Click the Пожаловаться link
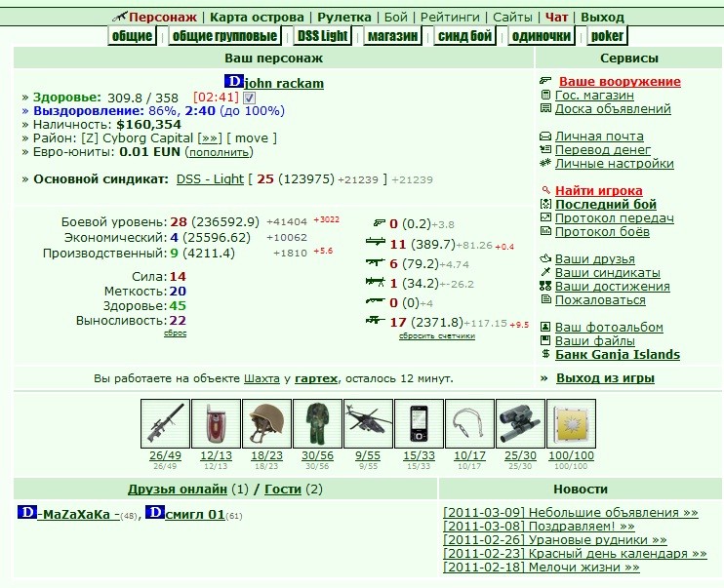724x588 pixels. (x=600, y=300)
